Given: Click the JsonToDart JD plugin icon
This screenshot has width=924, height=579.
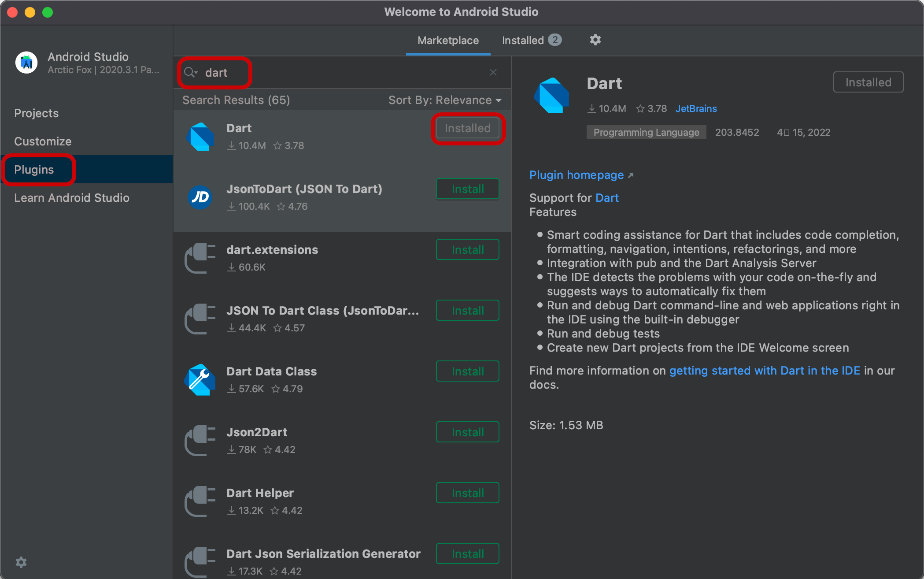Looking at the screenshot, I should 200,197.
